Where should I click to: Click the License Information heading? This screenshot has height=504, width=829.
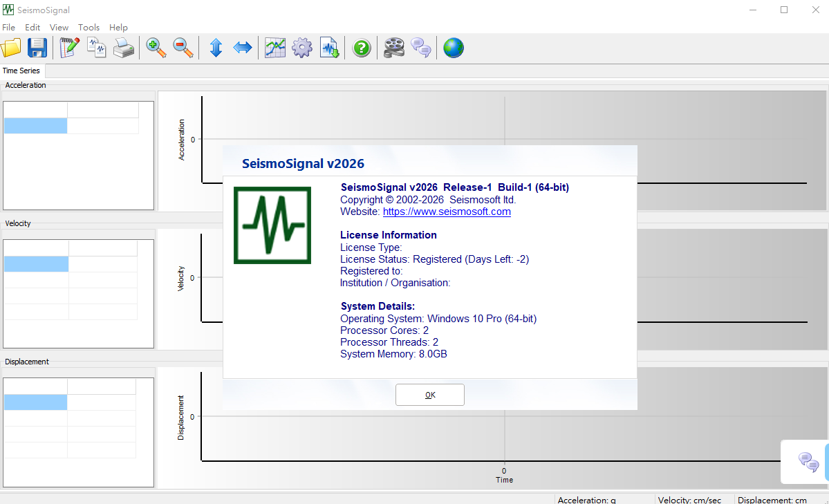click(x=389, y=235)
